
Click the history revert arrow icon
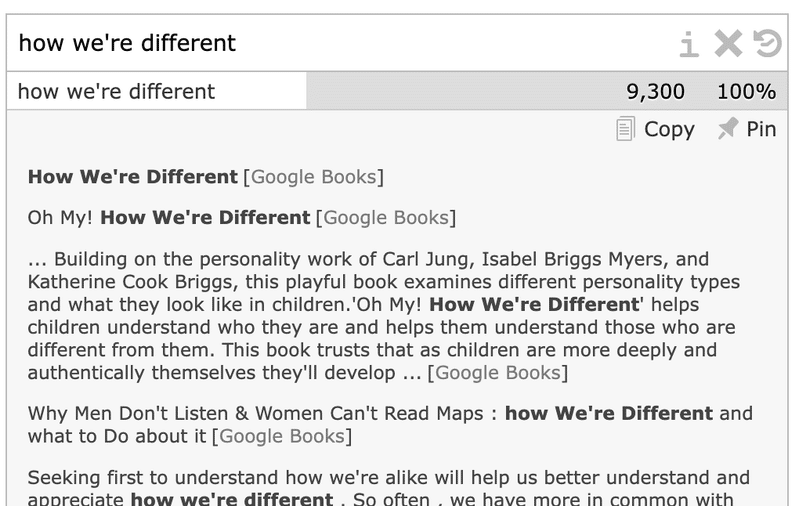pyautogui.click(x=767, y=43)
